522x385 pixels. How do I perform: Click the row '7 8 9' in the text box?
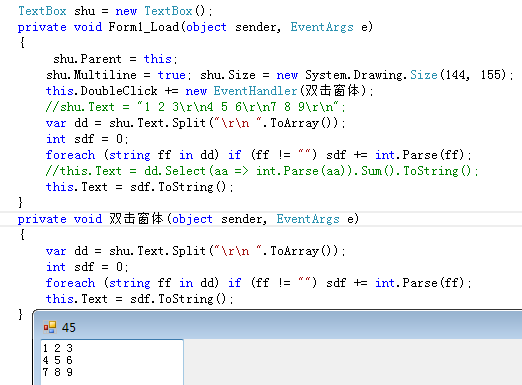click(x=58, y=372)
